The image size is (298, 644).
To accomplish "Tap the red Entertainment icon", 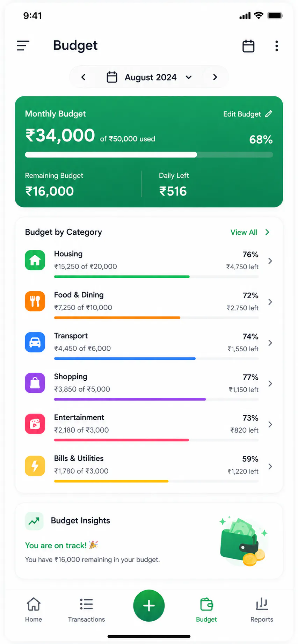I will (x=35, y=424).
